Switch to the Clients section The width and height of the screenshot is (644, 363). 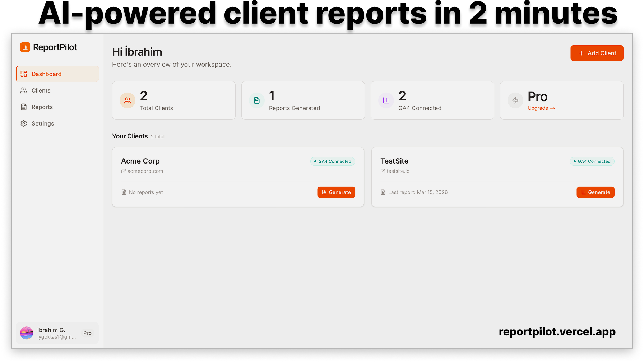pos(41,90)
